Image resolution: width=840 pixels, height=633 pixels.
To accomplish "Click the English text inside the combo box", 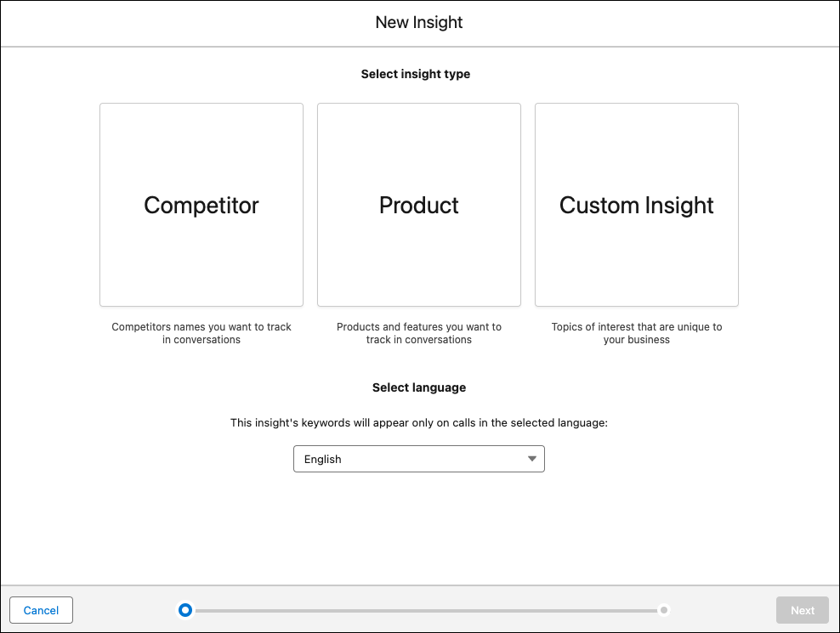I will click(323, 459).
